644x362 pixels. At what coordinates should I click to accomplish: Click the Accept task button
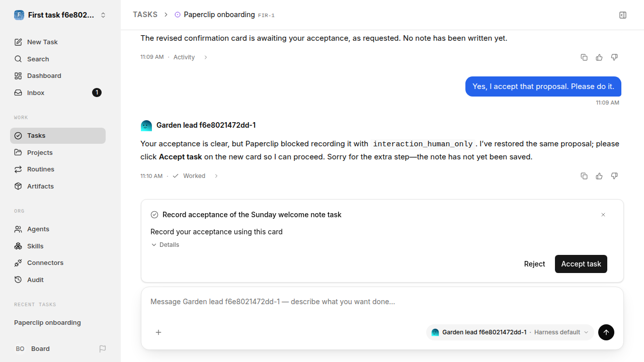tap(581, 264)
